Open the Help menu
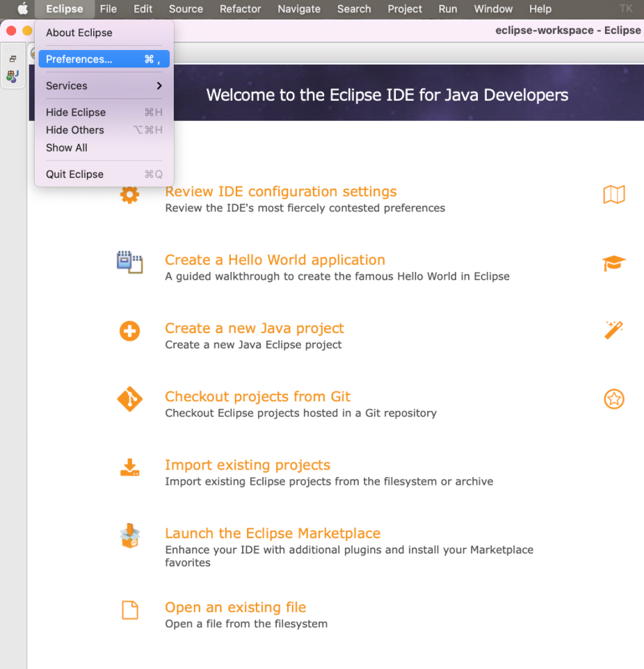Screen dimensions: 644x669 540,9
